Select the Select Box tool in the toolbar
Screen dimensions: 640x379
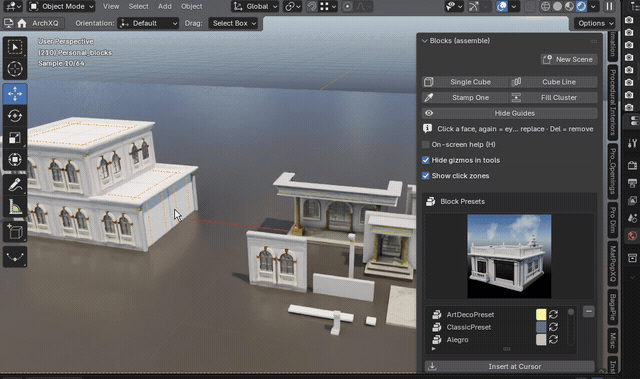click(x=15, y=47)
